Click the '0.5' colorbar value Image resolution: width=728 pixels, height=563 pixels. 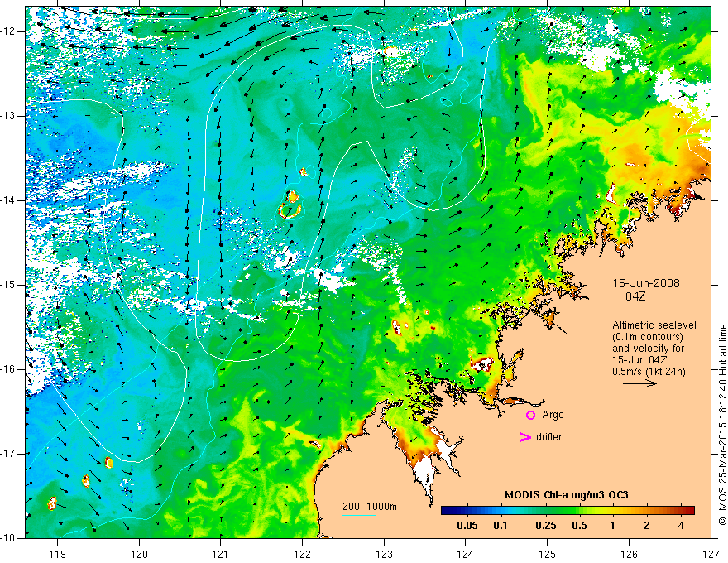(x=579, y=526)
